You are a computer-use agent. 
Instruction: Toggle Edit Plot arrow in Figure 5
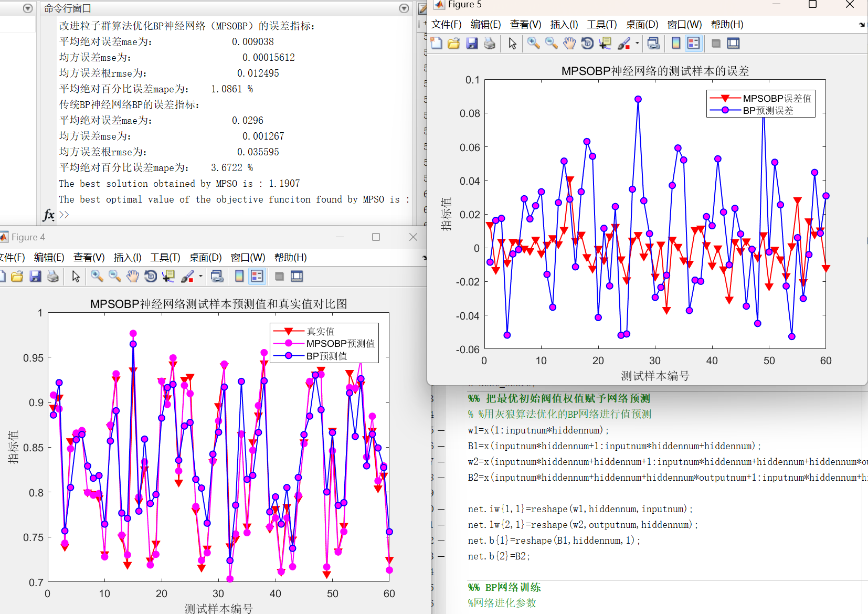pyautogui.click(x=513, y=44)
